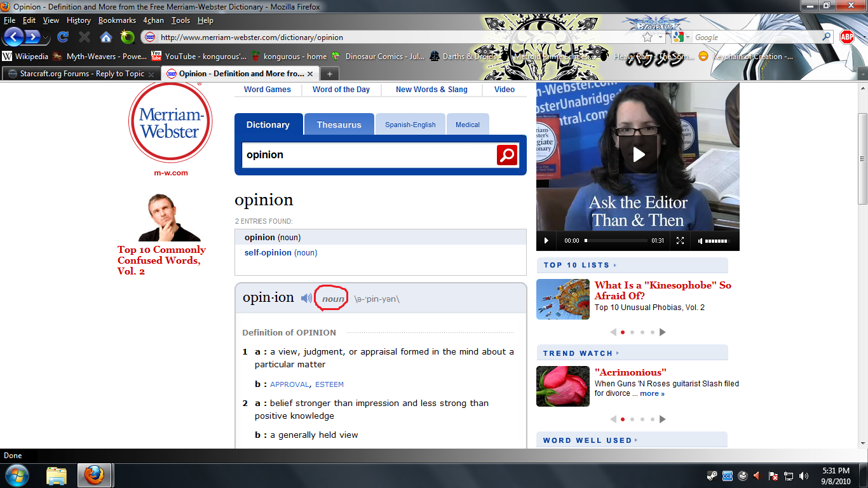Open the Word of the Day link
The width and height of the screenshot is (868, 488).
(341, 90)
